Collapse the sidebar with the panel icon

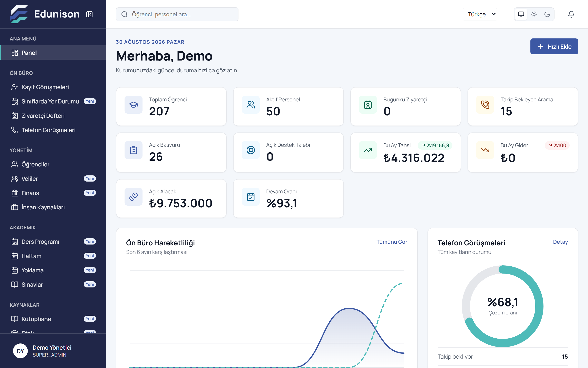point(89,14)
